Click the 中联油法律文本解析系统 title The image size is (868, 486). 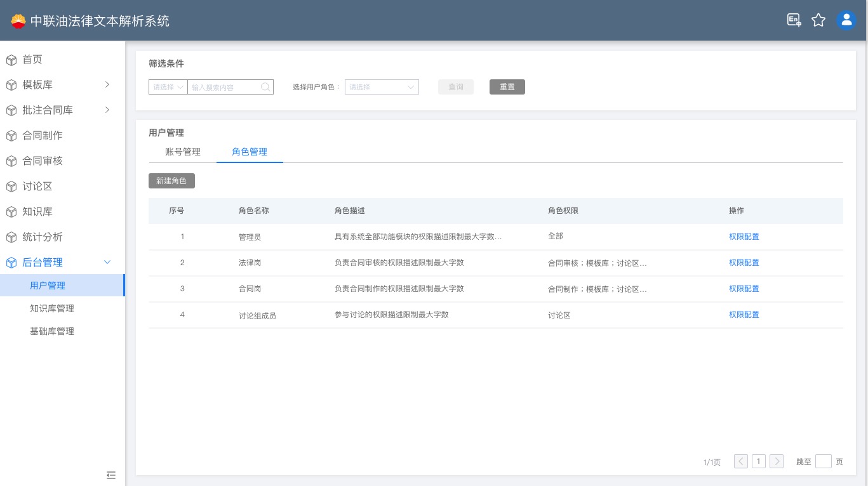click(x=100, y=21)
